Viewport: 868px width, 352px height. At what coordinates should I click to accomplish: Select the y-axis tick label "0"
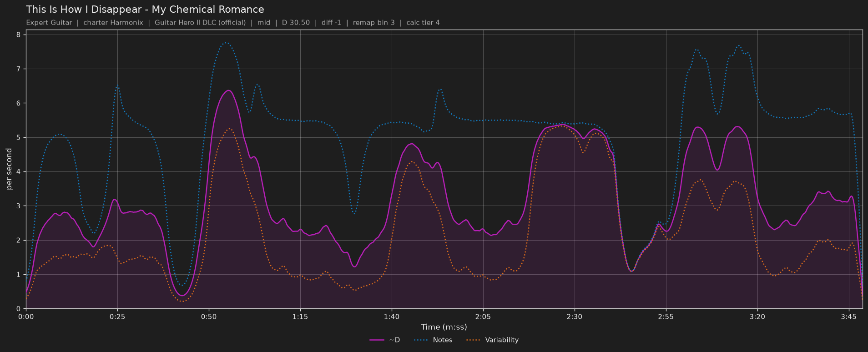[19, 309]
